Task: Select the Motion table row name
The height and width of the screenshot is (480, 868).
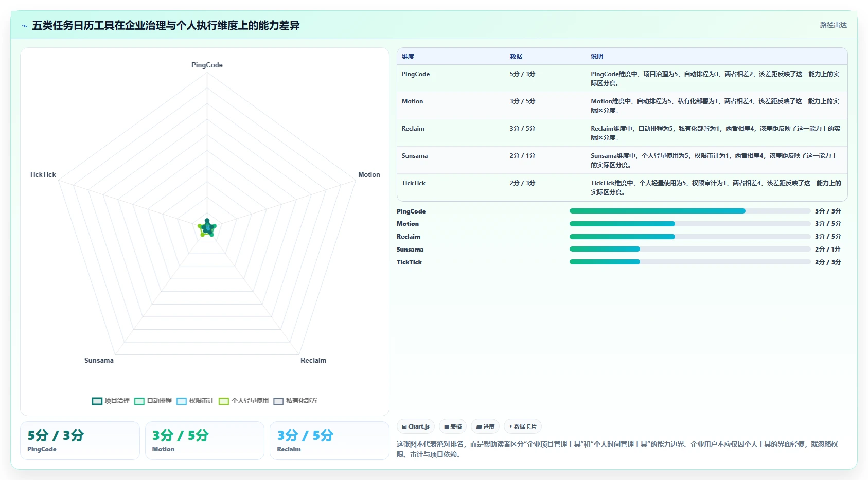Action: coord(412,101)
